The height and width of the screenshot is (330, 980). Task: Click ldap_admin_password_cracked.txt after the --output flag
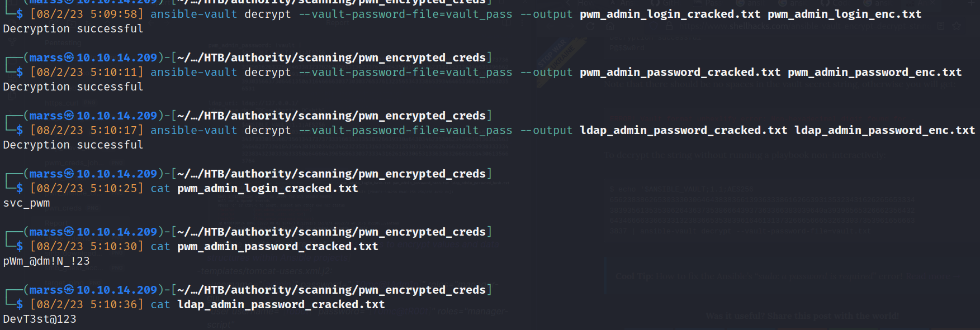(683, 130)
